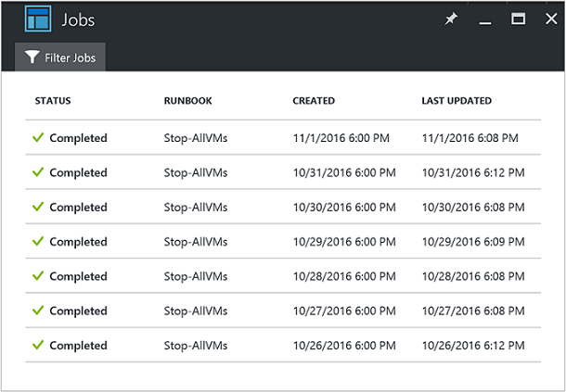Maximize the Jobs blade

click(518, 19)
